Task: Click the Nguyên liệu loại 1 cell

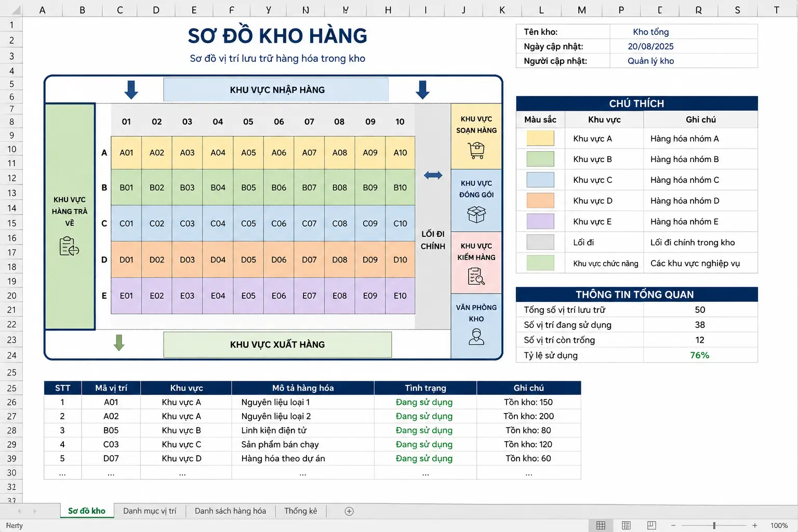Action: [303, 402]
